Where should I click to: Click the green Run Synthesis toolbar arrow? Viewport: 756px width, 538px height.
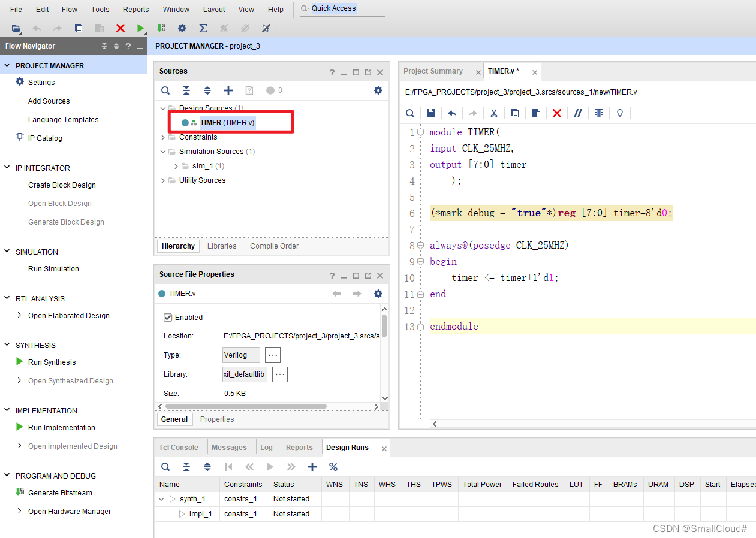pyautogui.click(x=140, y=28)
